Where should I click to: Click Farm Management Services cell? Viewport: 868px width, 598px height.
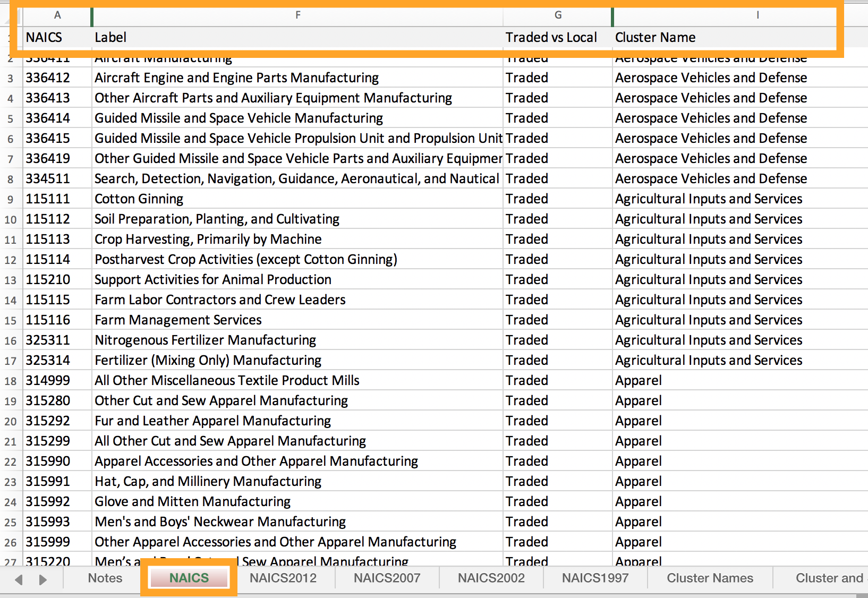tap(298, 320)
